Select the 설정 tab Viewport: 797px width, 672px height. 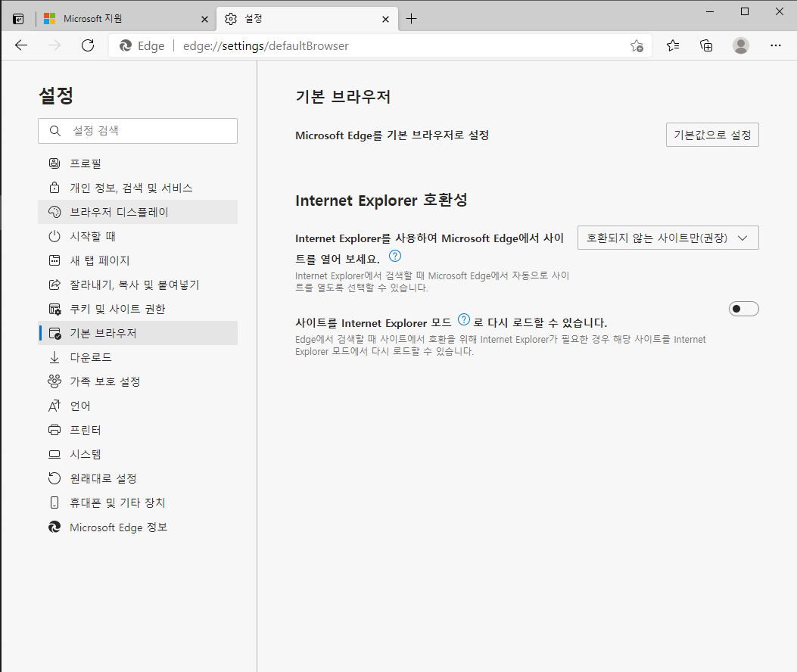pos(307,19)
